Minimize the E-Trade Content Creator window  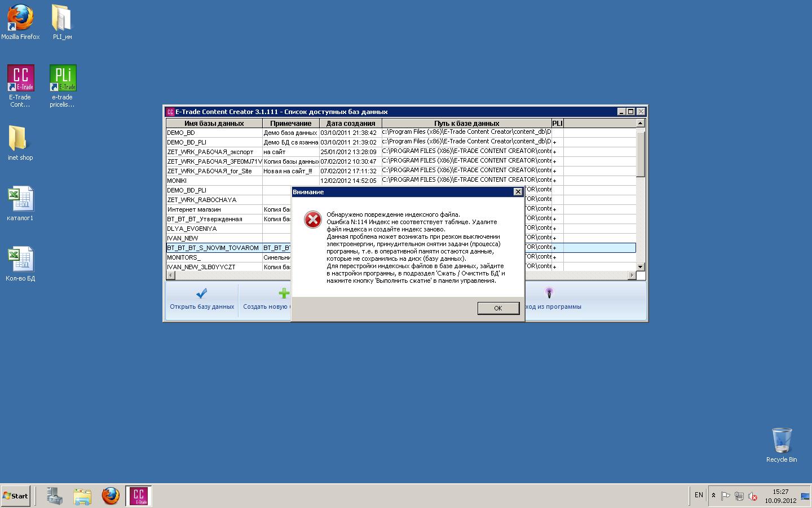coord(621,112)
